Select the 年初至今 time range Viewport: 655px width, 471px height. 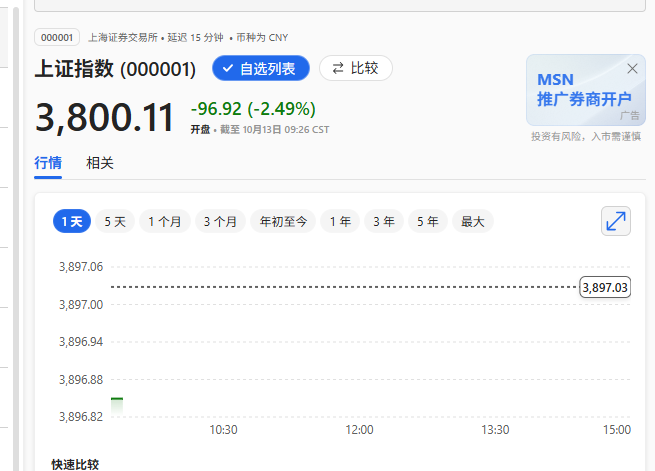[283, 221]
